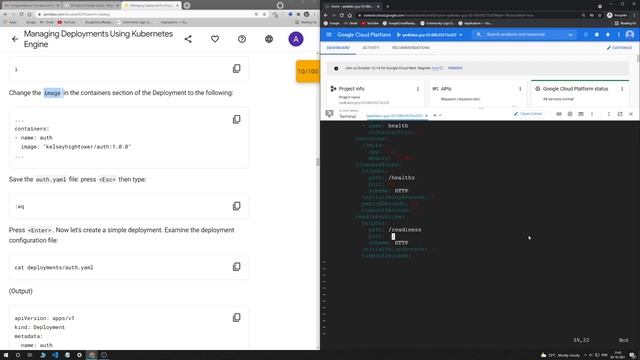Go to home page in right Chrome window

pyautogui.click(x=349, y=15)
